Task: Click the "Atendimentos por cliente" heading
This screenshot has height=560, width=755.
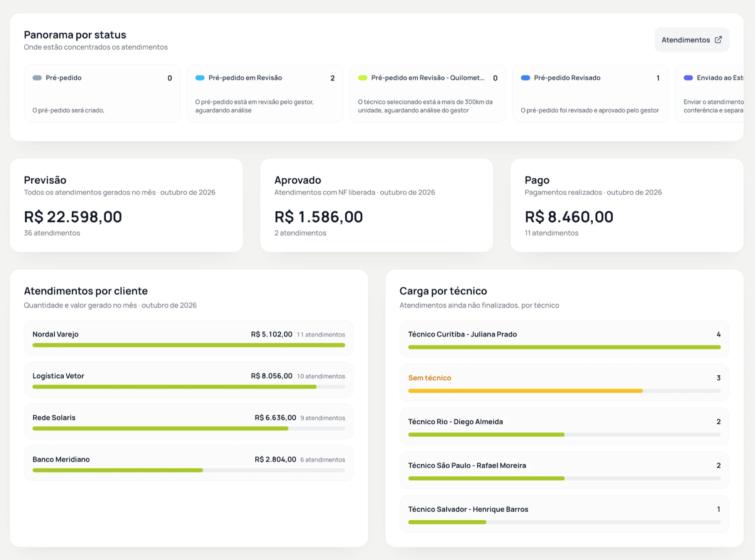Action: click(x=86, y=291)
